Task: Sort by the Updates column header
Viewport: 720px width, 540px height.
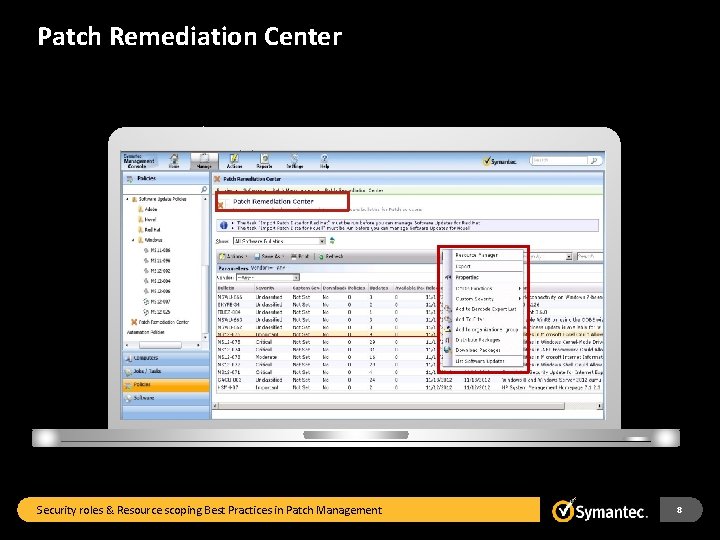Action: click(x=381, y=288)
